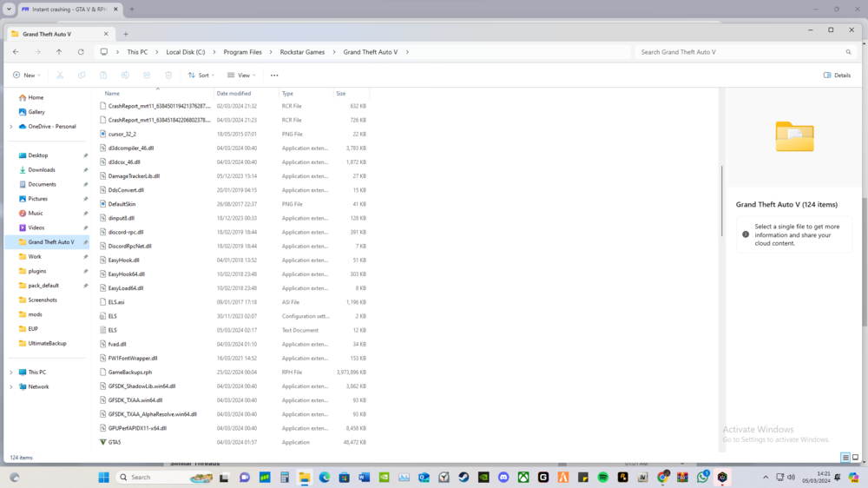Select the Grand Theft Auto V Explorer tab
Image resolution: width=868 pixels, height=488 pixels.
[x=60, y=34]
